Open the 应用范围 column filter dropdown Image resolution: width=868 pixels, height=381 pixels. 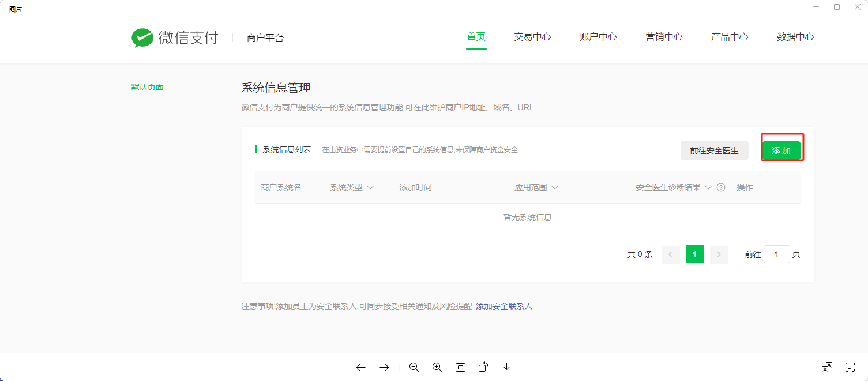(555, 187)
